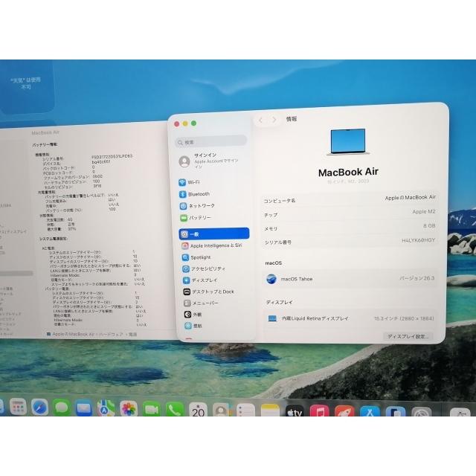Click the 内蔵Liquid Retinaディスプレイ row
This screenshot has height=476, width=476.
tap(350, 318)
